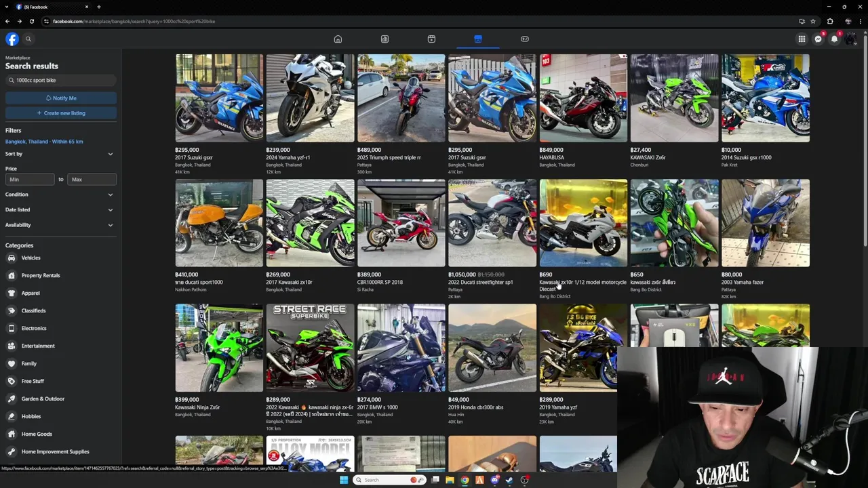This screenshot has width=868, height=488.
Task: Click the Marketplace search field
Action: [61, 80]
